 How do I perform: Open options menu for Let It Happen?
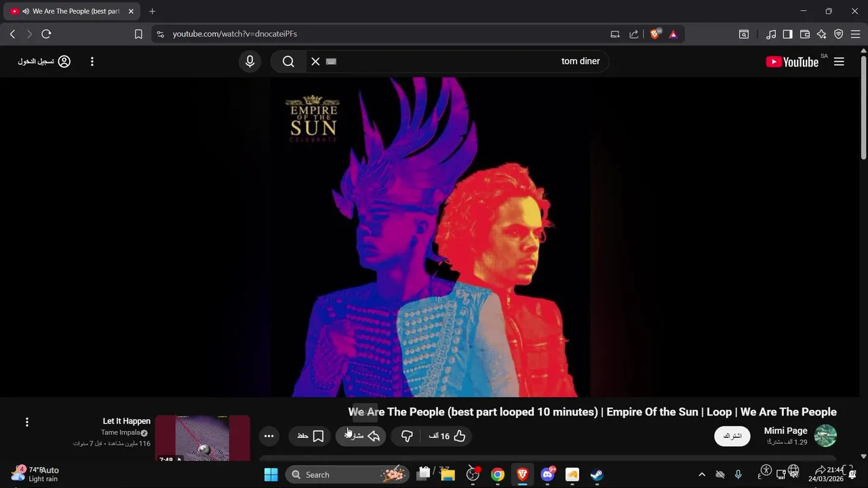27,422
